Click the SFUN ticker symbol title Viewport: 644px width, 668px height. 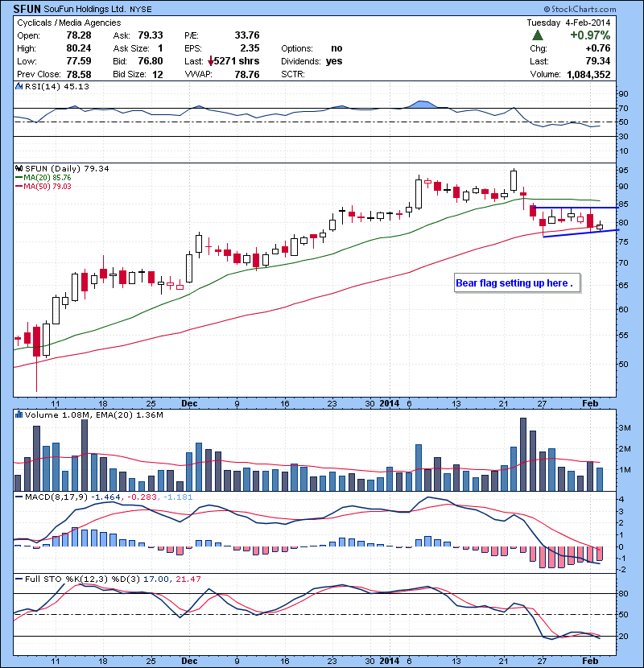pos(27,9)
